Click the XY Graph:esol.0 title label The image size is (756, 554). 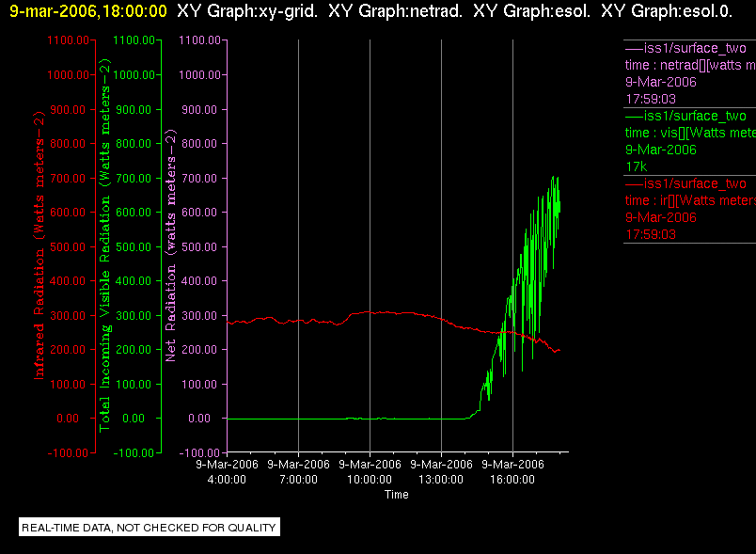[x=667, y=11]
